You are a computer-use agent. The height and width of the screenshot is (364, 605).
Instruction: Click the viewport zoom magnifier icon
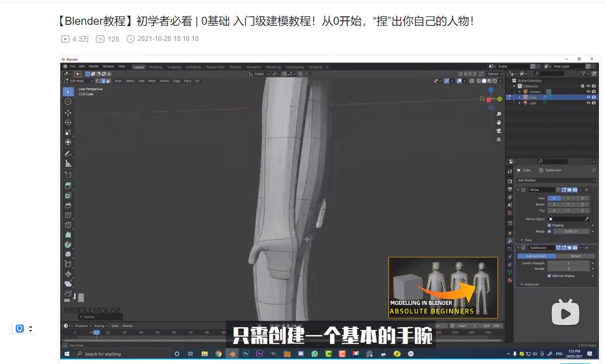click(x=499, y=114)
